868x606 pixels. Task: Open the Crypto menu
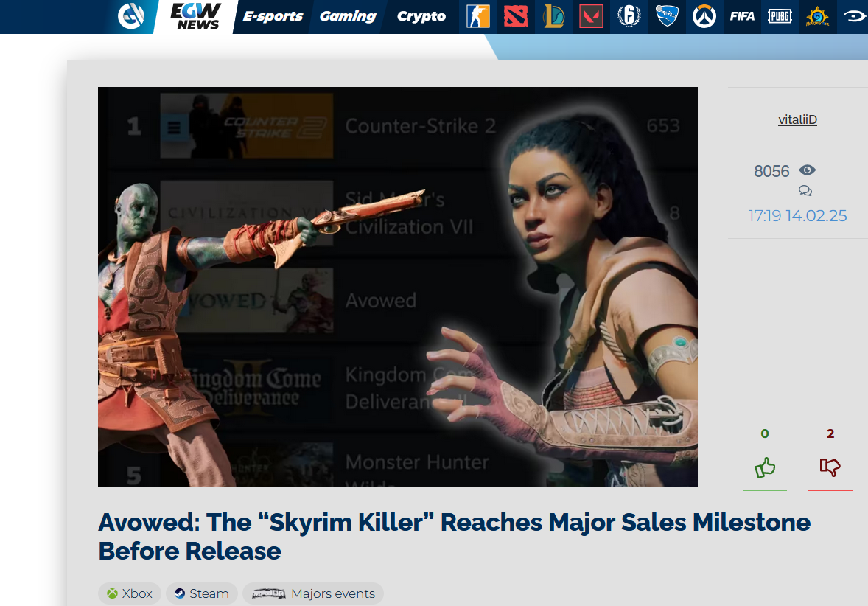[x=421, y=16]
